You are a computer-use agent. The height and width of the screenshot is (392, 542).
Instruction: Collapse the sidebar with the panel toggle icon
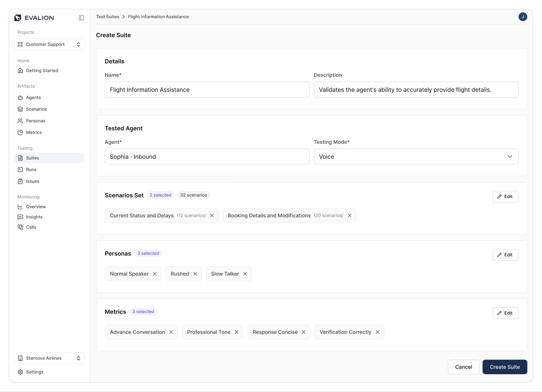pos(81,18)
